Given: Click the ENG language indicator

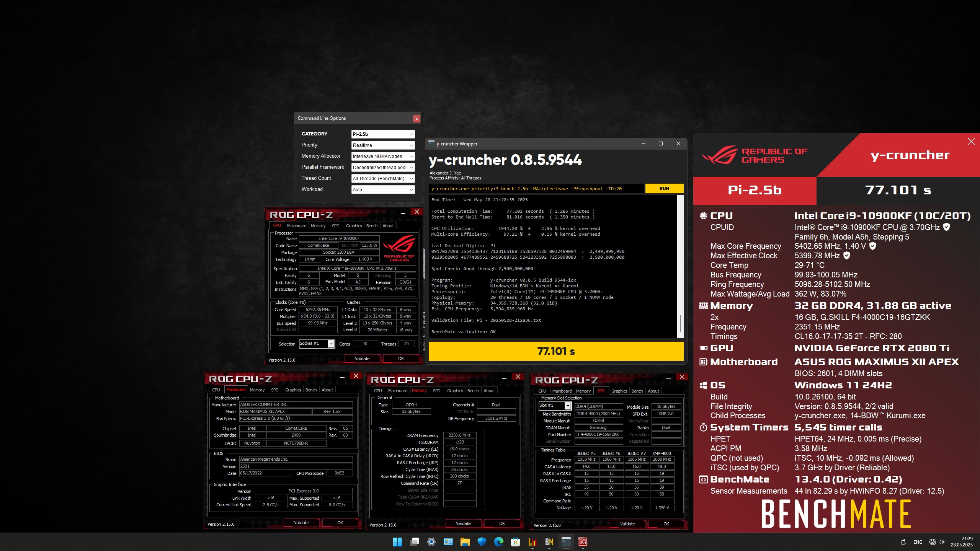Looking at the screenshot, I should pyautogui.click(x=918, y=542).
